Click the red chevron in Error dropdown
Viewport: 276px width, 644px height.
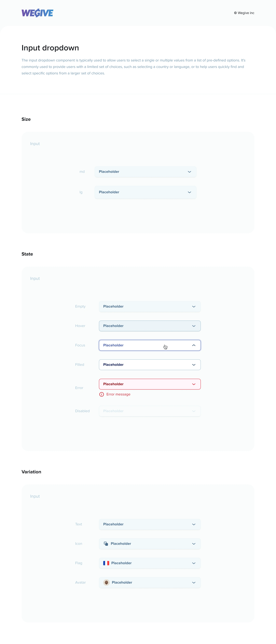pos(194,384)
